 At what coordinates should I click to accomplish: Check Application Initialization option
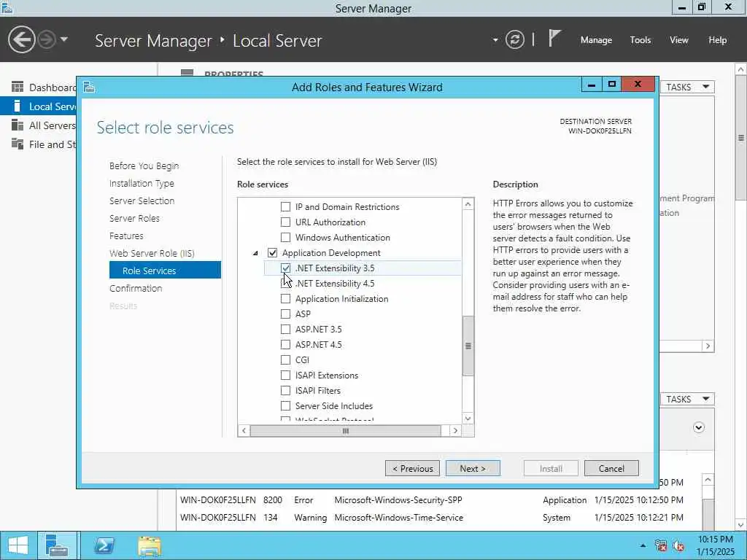point(285,298)
